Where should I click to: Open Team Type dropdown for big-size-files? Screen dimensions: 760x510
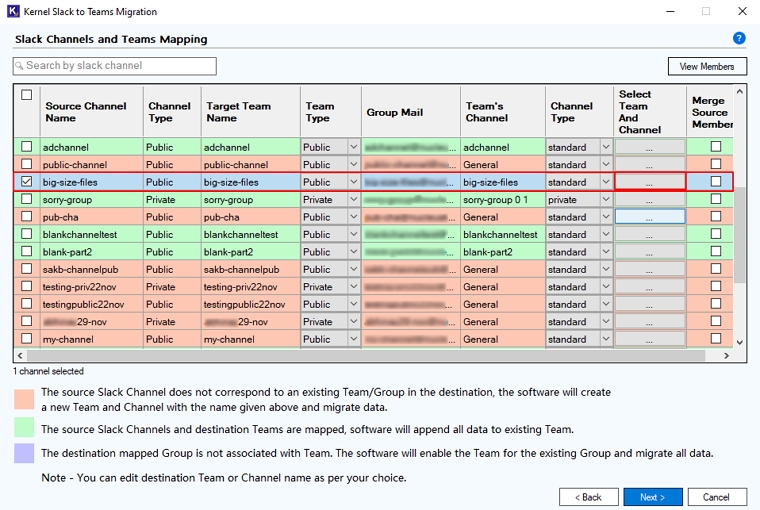[354, 182]
